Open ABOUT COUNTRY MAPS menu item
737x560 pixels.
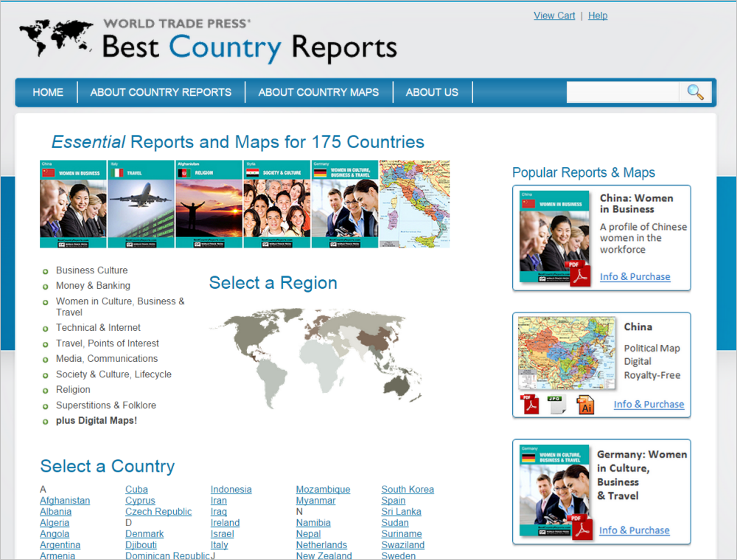pyautogui.click(x=318, y=92)
